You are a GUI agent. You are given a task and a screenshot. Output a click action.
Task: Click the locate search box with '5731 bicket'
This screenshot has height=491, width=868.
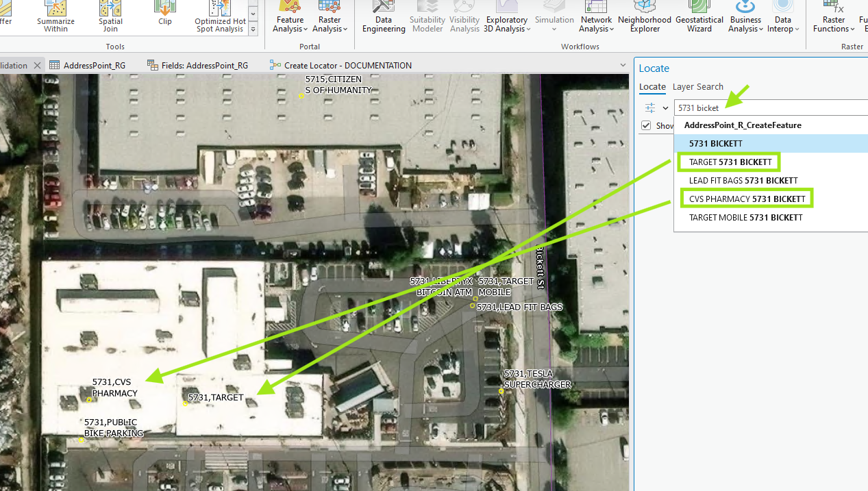click(771, 108)
